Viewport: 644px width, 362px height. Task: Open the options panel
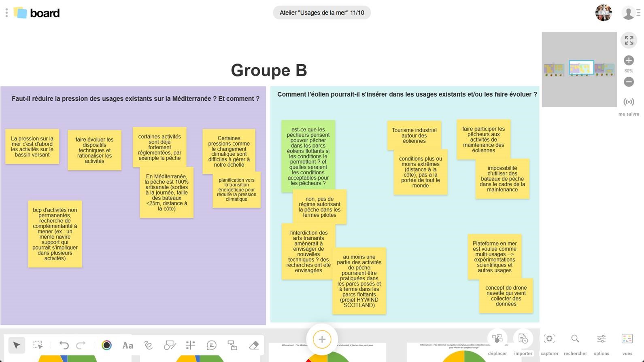pyautogui.click(x=601, y=343)
